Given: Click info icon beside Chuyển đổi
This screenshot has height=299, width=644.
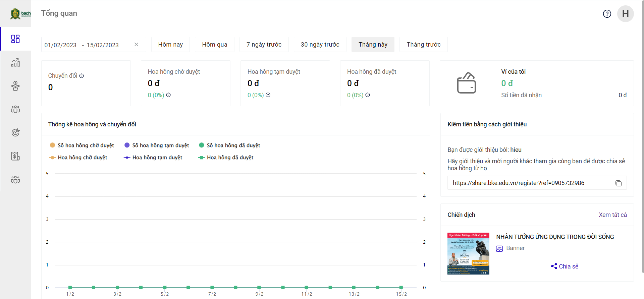Looking at the screenshot, I should point(82,76).
